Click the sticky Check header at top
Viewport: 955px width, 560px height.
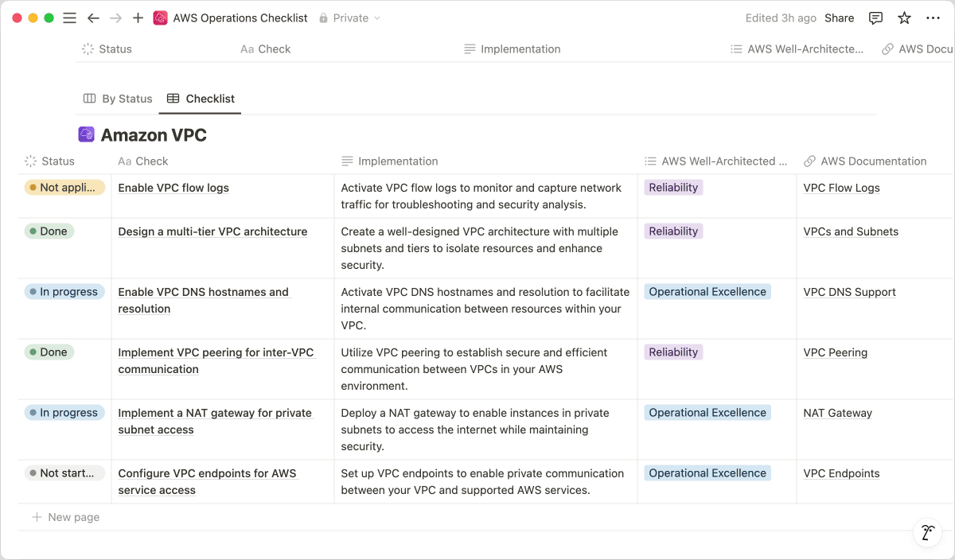point(266,49)
